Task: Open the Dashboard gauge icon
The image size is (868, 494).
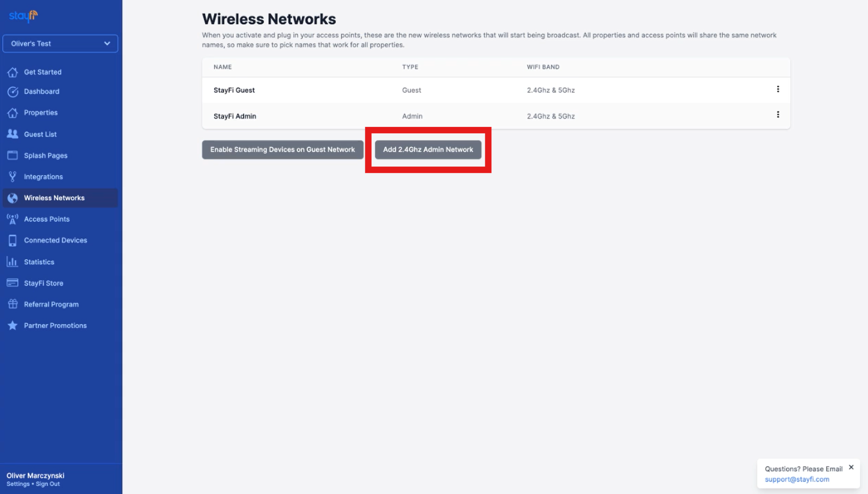Action: tap(12, 92)
